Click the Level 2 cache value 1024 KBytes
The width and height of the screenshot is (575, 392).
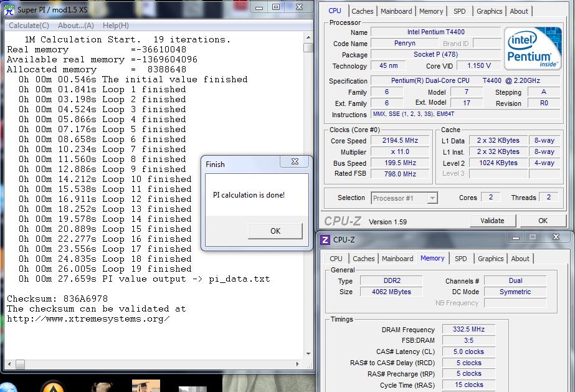pos(498,163)
